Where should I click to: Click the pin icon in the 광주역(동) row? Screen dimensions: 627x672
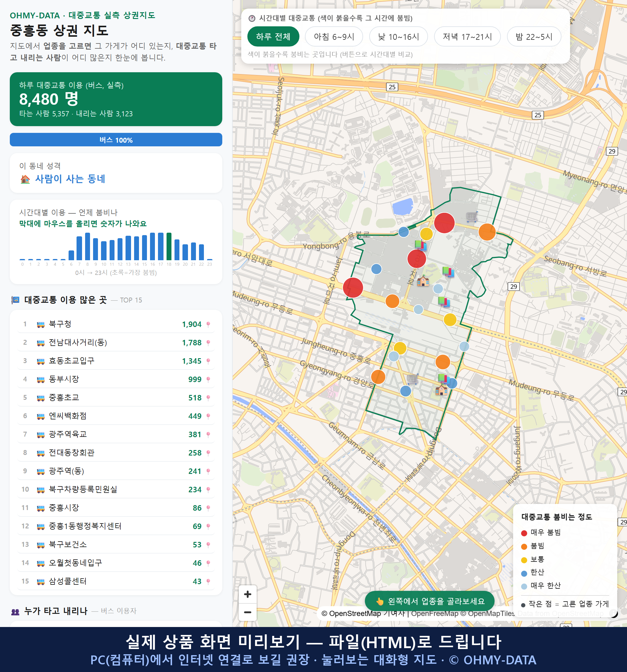click(208, 471)
